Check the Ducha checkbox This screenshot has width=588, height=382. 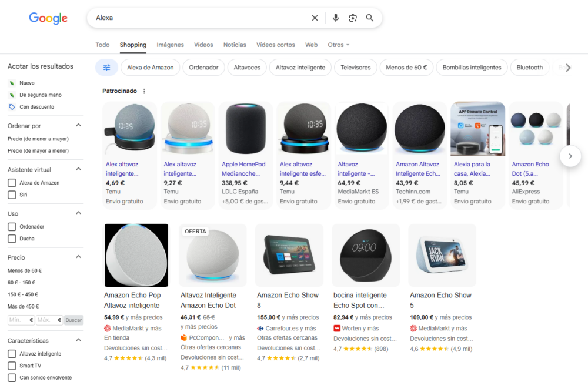point(12,239)
